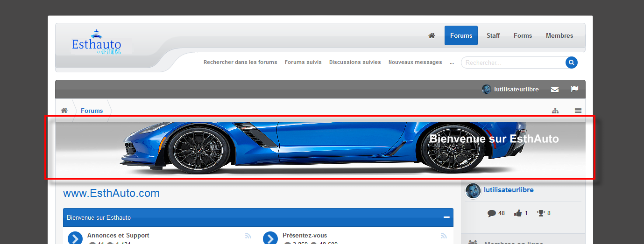Open Bienvenue sur Esthauto category title
644x244 pixels.
(99, 217)
